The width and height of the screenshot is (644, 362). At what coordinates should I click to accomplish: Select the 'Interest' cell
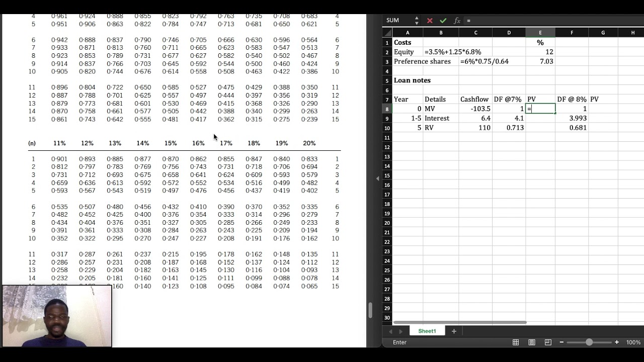click(441, 118)
